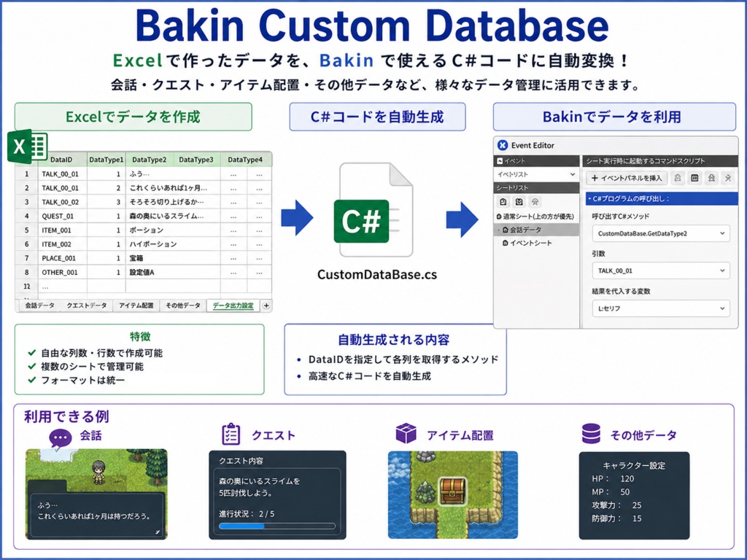Image resolution: width=747 pixels, height=560 pixels.
Task: Click the leftmost sheet icon under シートリスト
Action: click(x=503, y=202)
